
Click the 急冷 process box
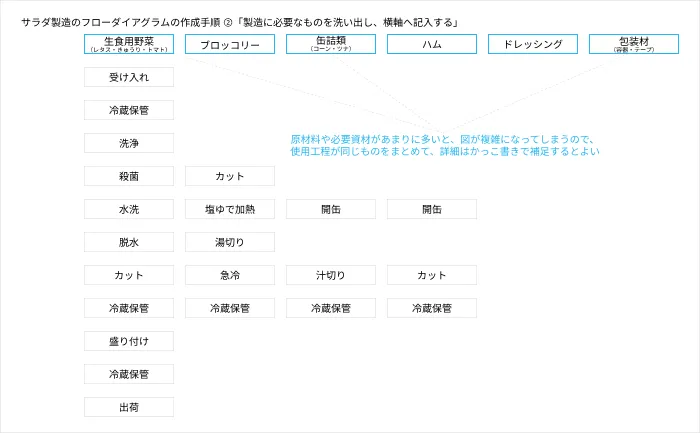[x=230, y=275]
